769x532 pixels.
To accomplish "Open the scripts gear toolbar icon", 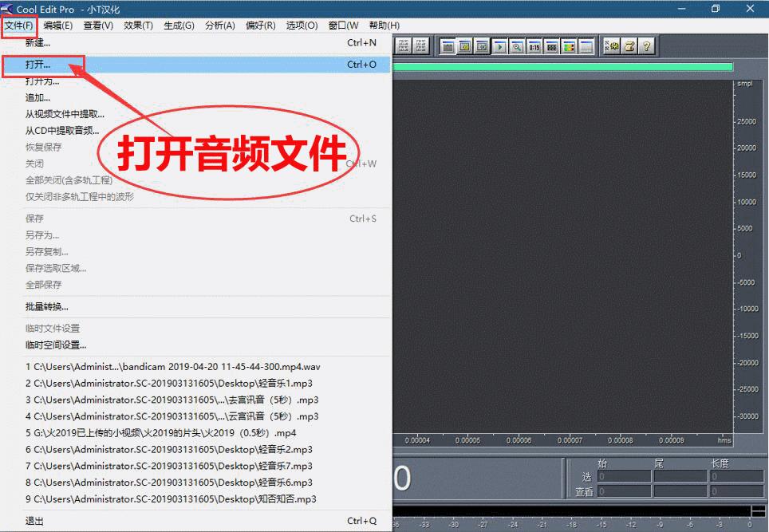I will (x=612, y=46).
